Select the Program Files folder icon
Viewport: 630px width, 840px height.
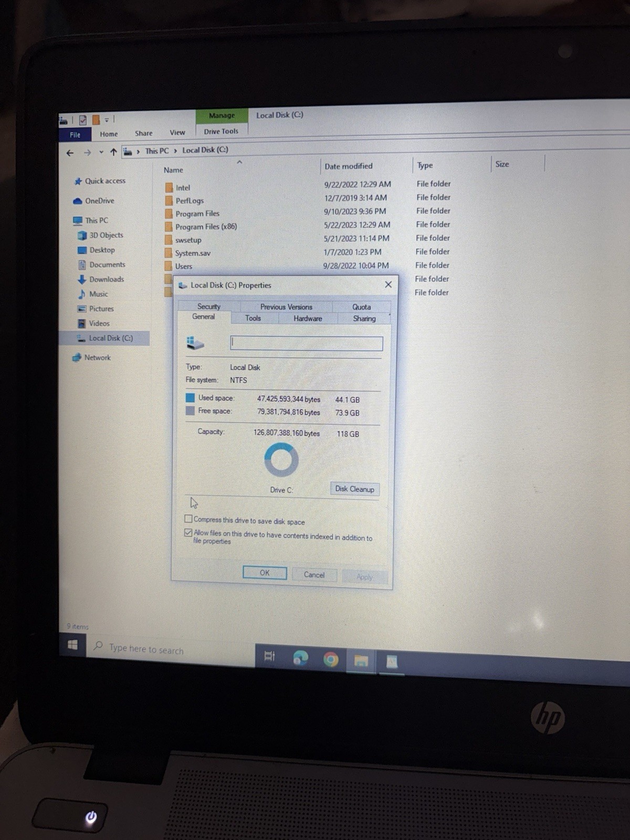169,214
